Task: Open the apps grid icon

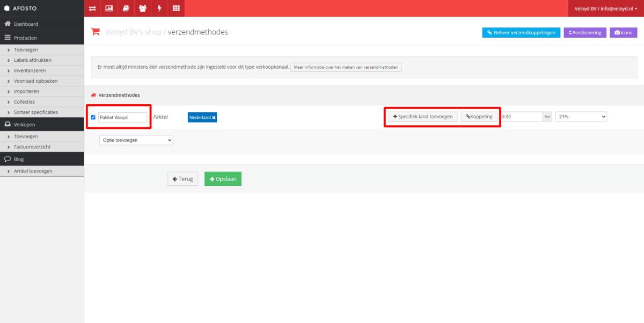Action: point(176,8)
